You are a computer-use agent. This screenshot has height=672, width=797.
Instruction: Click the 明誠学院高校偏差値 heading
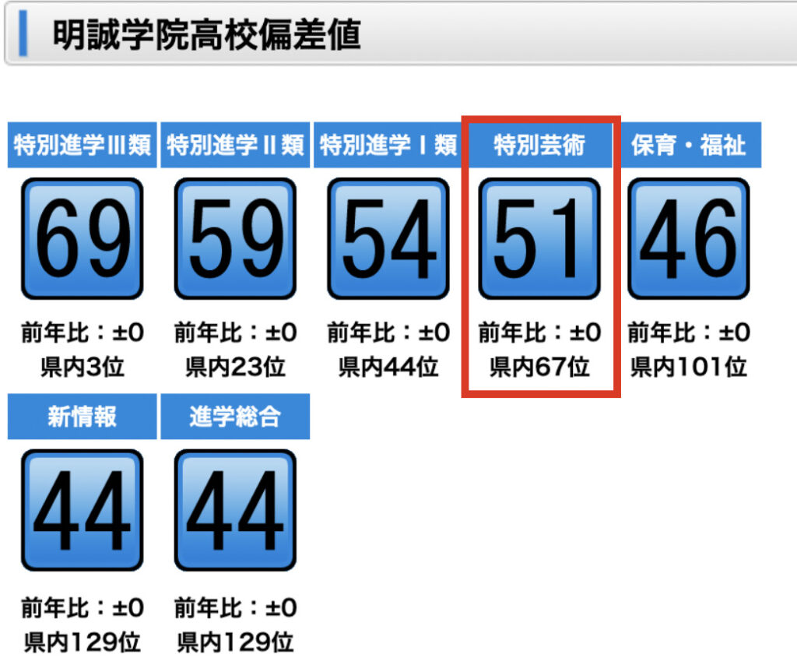pos(207,35)
